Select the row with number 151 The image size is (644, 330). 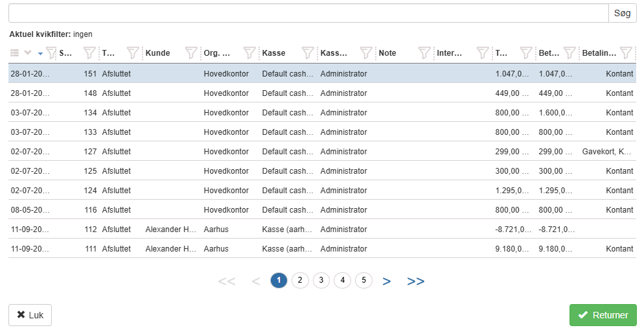323,73
